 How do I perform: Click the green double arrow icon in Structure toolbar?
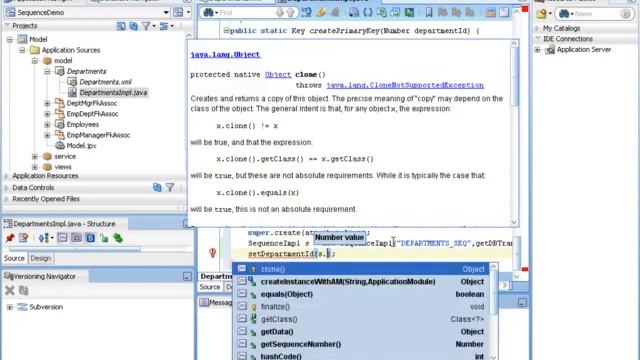(118, 238)
